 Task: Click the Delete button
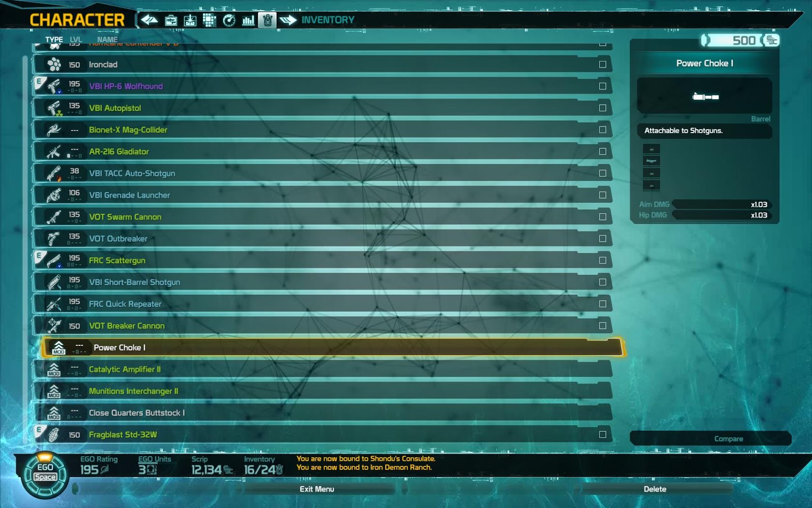[655, 489]
